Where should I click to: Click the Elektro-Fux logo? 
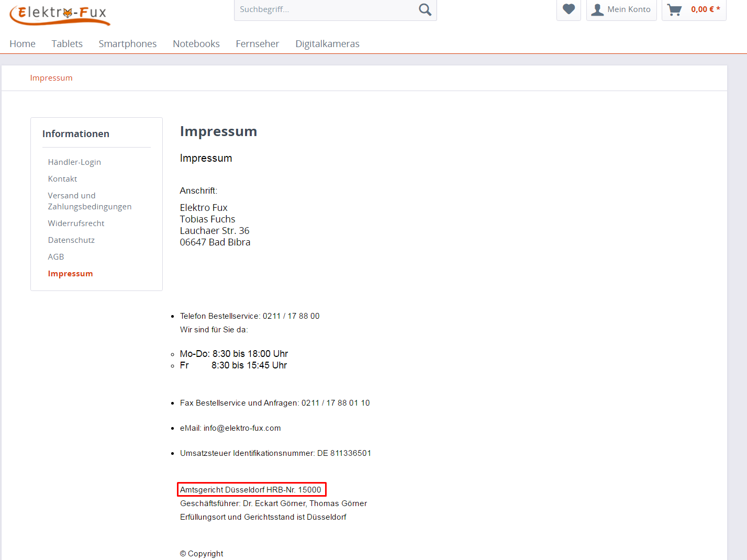[x=60, y=15]
